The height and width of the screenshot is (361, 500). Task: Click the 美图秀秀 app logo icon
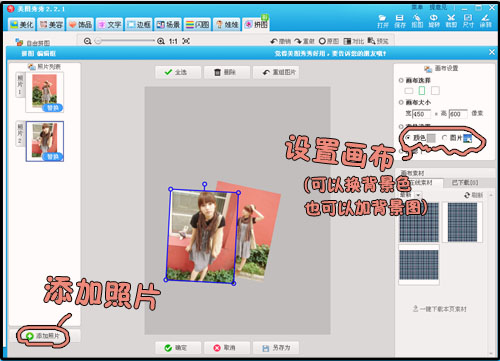(11, 9)
